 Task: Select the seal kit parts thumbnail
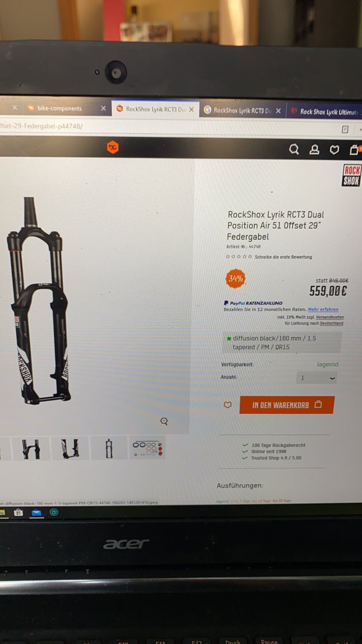tap(147, 448)
